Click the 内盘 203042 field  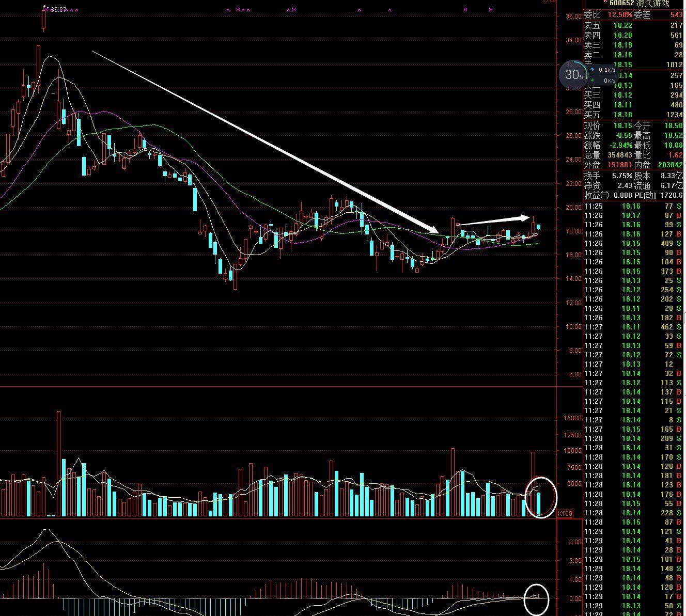659,165
